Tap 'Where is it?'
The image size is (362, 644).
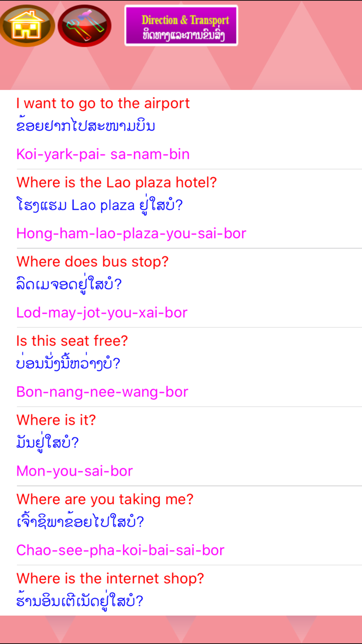click(55, 420)
